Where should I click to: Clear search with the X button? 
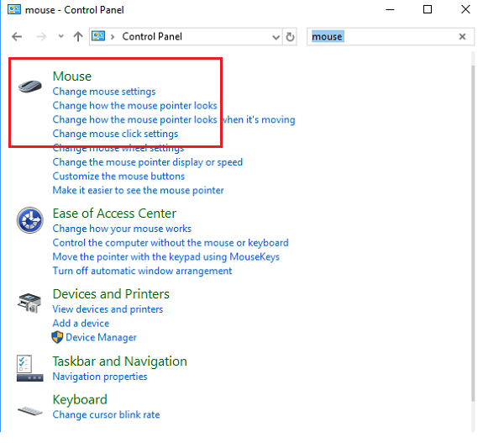462,37
